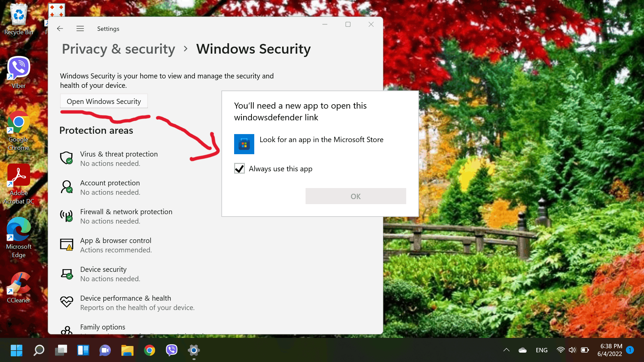Screen dimensions: 644x362
Task: Close the Settings window
Action: point(371,24)
